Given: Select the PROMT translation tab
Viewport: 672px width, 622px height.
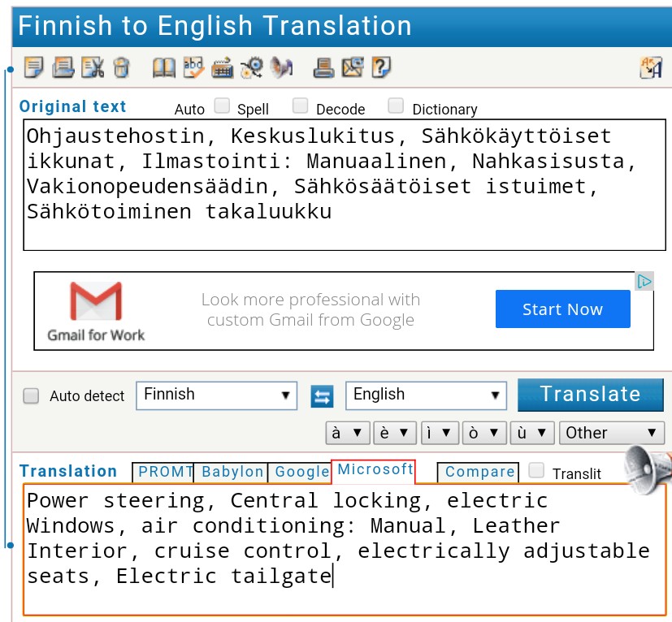Looking at the screenshot, I should [x=165, y=472].
